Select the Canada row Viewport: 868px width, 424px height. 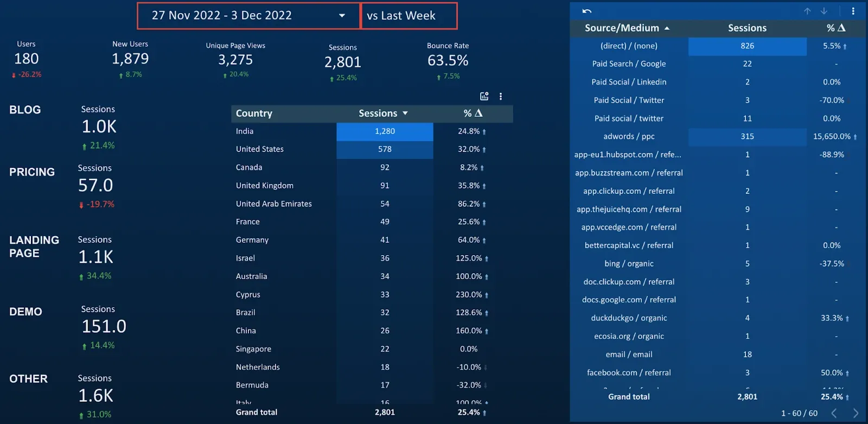(x=372, y=168)
